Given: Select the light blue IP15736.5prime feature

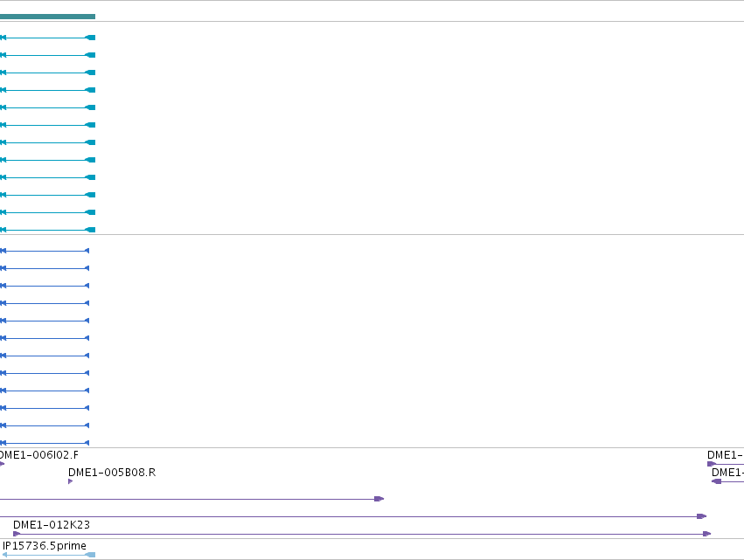Looking at the screenshot, I should (x=49, y=555).
